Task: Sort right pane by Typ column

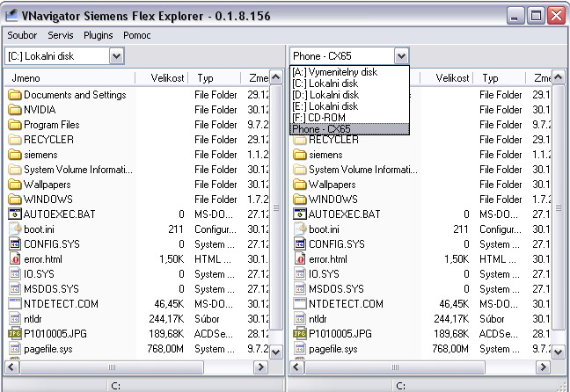Action: coord(500,78)
